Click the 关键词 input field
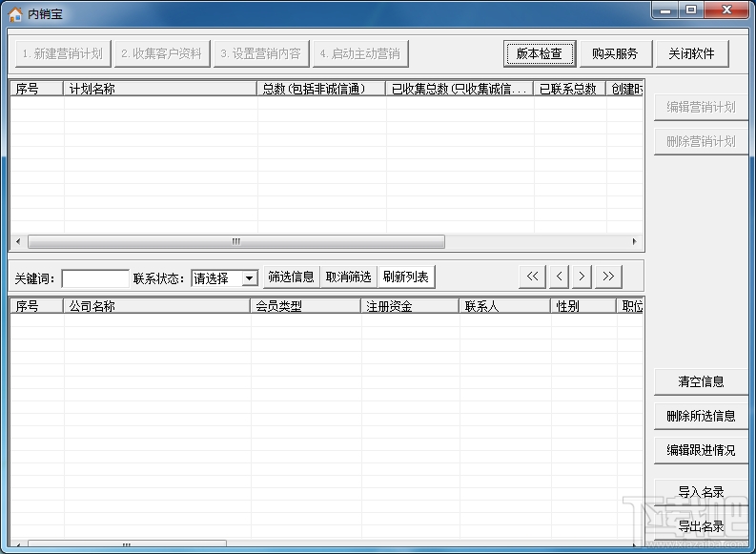 coord(95,278)
